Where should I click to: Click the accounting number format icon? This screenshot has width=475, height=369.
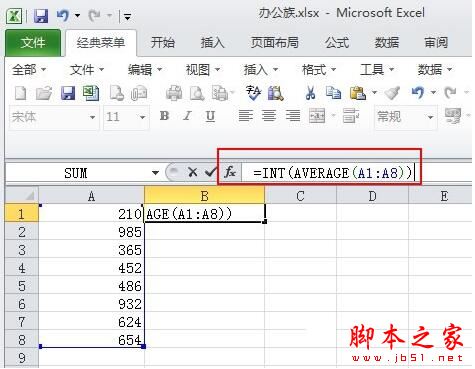pyautogui.click(x=453, y=116)
